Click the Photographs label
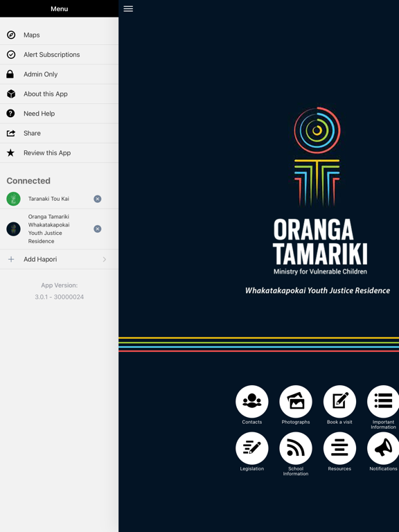399x532 pixels. (296, 422)
